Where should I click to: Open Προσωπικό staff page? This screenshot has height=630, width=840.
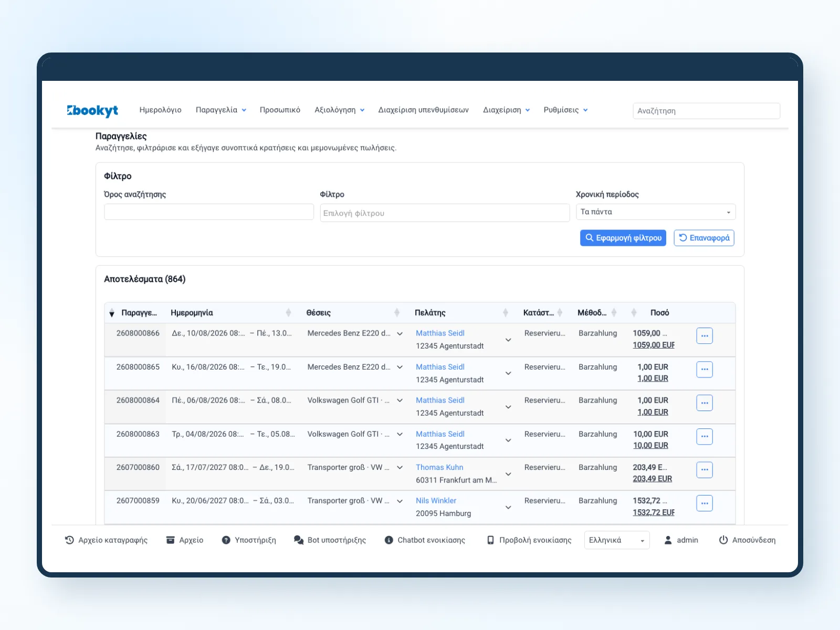(280, 110)
